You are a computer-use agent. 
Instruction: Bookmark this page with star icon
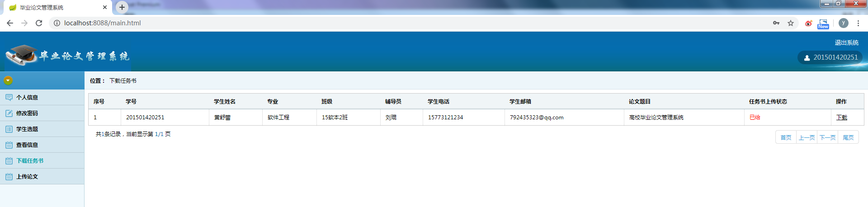tap(791, 23)
